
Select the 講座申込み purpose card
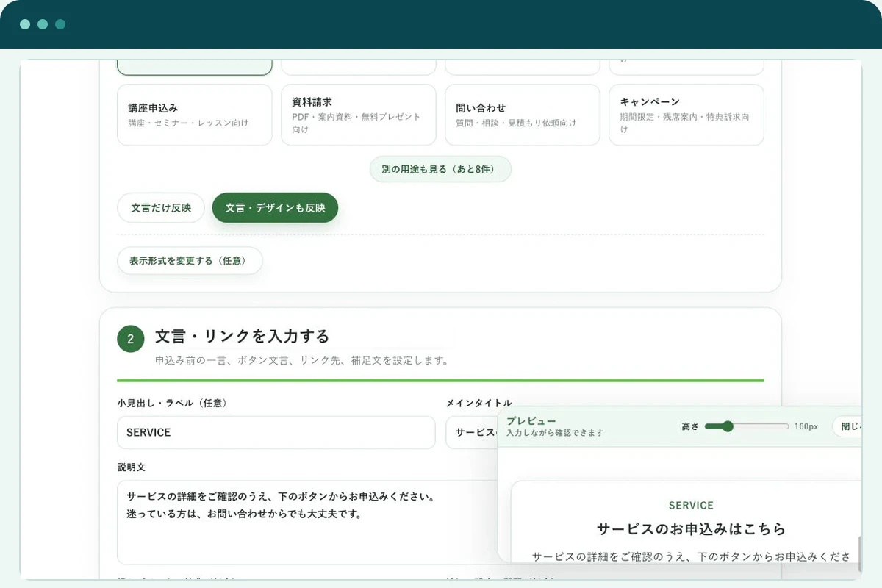pos(195,115)
